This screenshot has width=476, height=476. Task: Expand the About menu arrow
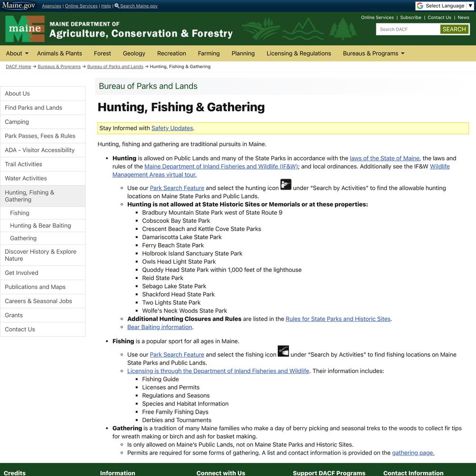tap(27, 53)
